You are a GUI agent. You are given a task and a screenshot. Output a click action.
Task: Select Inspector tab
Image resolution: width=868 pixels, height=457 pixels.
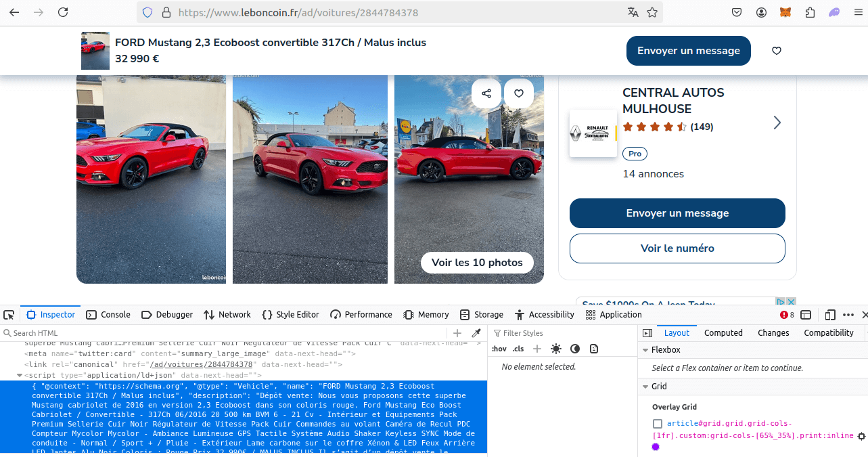coord(51,315)
